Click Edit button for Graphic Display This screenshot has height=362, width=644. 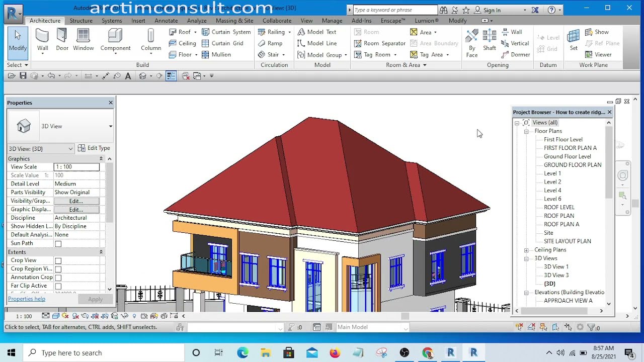click(x=76, y=210)
